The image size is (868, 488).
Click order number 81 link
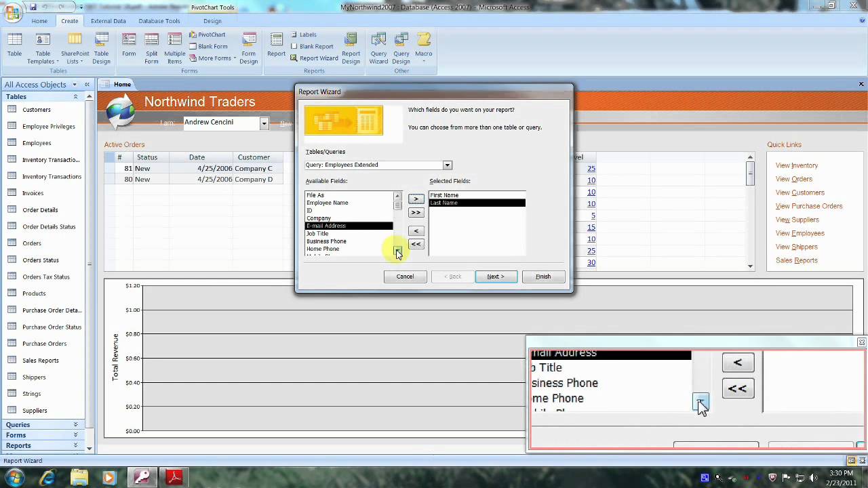(128, 168)
